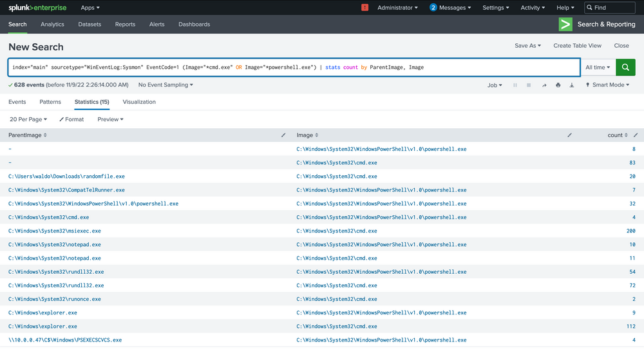The width and height of the screenshot is (644, 355).
Task: Run search with the green magnifier button
Action: pos(625,67)
